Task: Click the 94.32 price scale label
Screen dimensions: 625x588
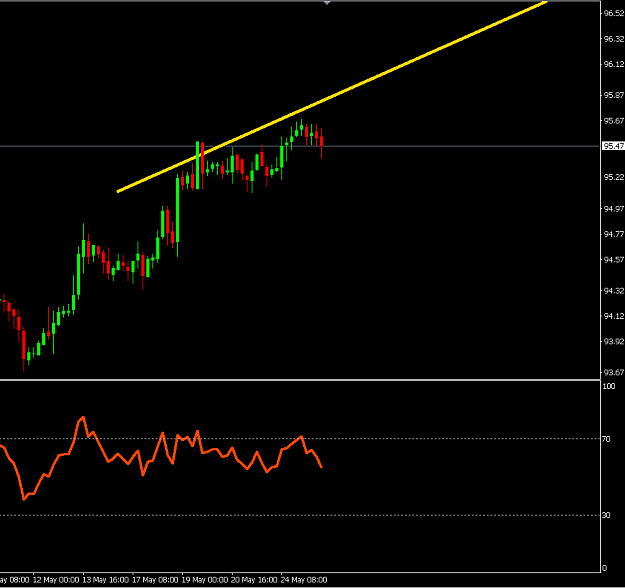Action: click(x=614, y=291)
